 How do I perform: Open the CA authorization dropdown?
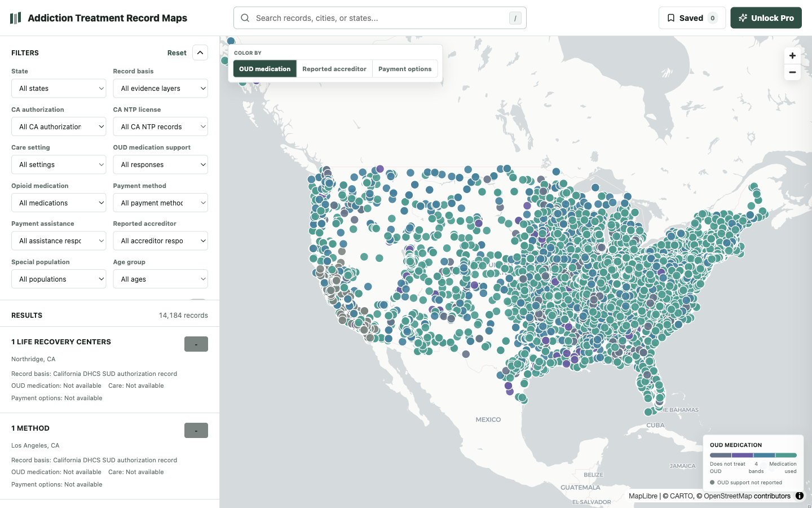(59, 127)
